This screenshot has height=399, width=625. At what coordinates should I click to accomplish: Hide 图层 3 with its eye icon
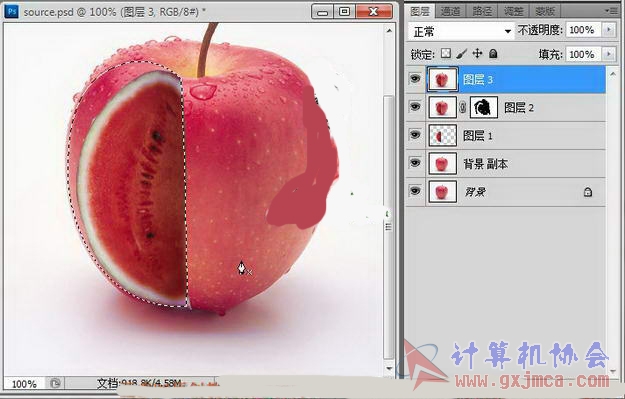click(x=415, y=79)
